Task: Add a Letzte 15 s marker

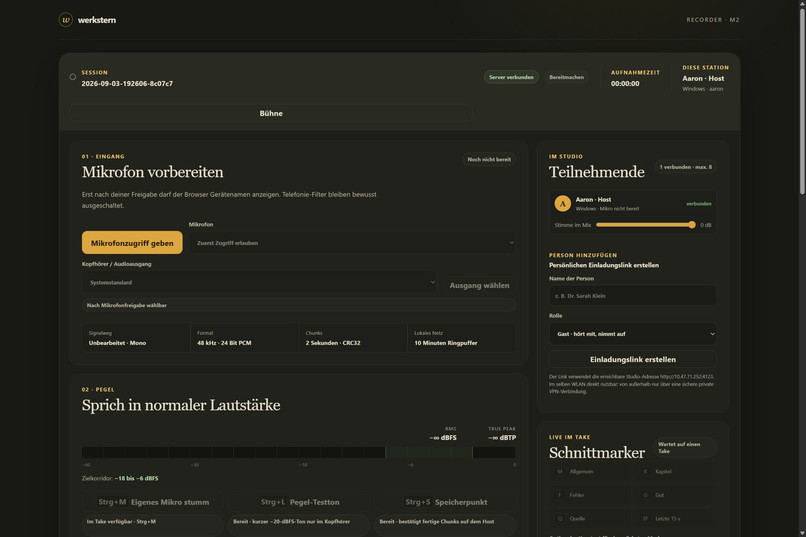Action: tap(676, 519)
